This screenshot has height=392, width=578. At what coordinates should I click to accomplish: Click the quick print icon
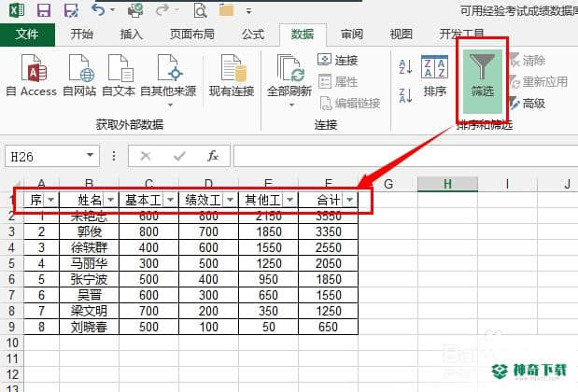coord(135,10)
